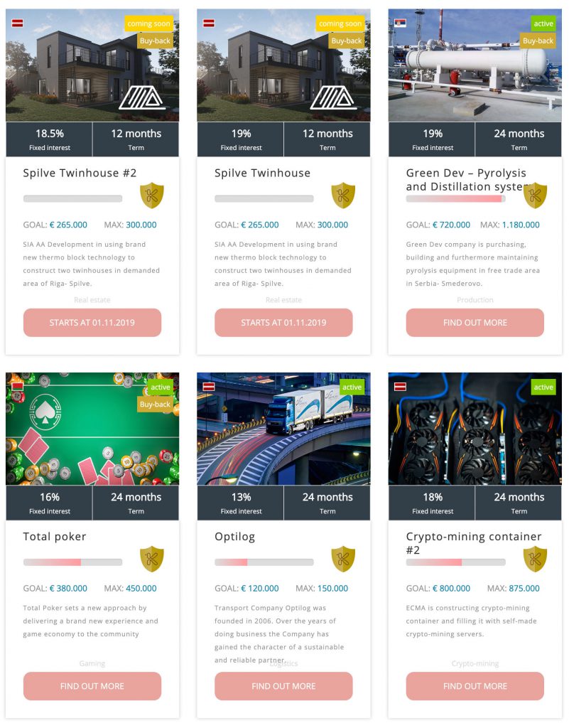Click the flag icon on the Optilog truck image
This screenshot has width=569, height=728.
pos(209,386)
